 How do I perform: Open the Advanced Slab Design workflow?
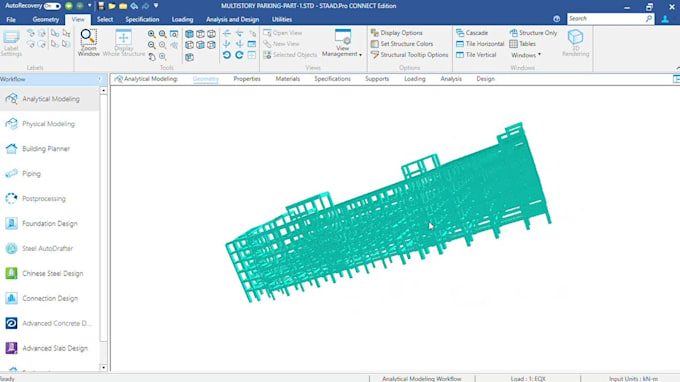click(x=50, y=348)
